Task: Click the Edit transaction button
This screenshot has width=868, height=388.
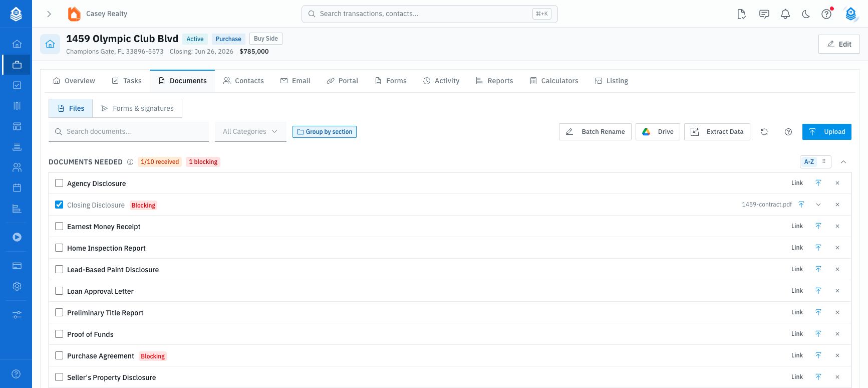Action: pyautogui.click(x=839, y=44)
